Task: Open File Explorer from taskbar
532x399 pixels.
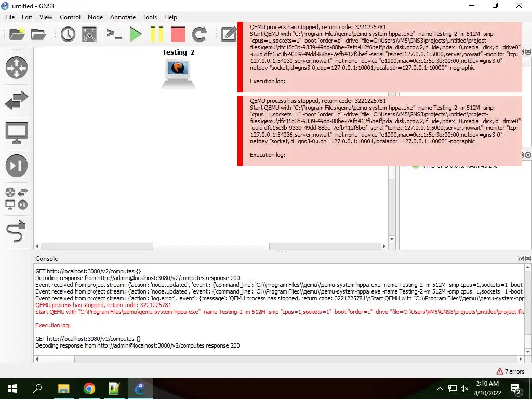Action: [63, 389]
